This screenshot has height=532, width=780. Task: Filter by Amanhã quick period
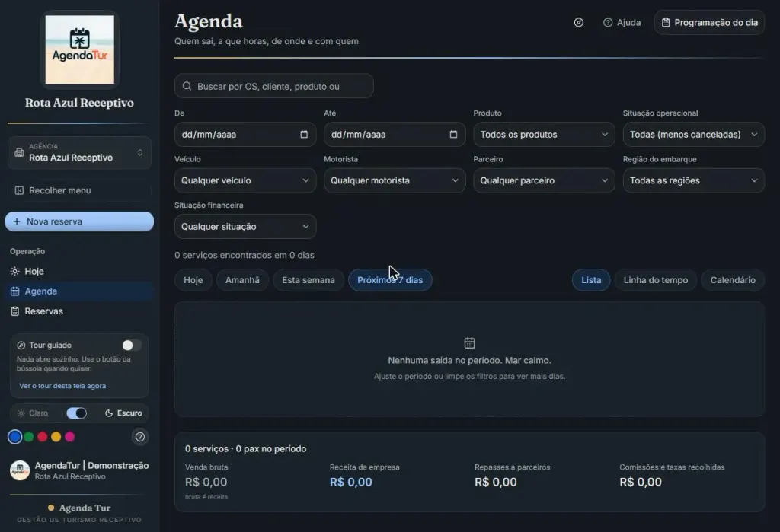[x=242, y=280]
